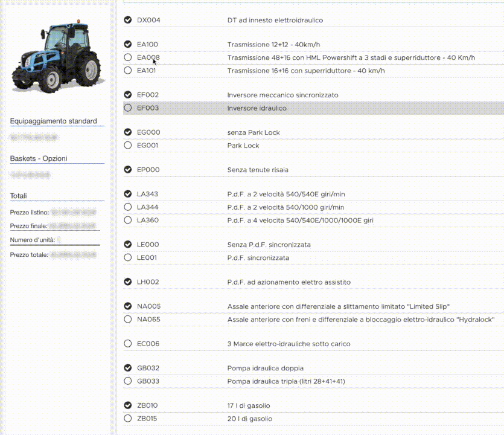Click the checked EA100 transmission icon
Screen dimensions: 504x435
(127, 44)
